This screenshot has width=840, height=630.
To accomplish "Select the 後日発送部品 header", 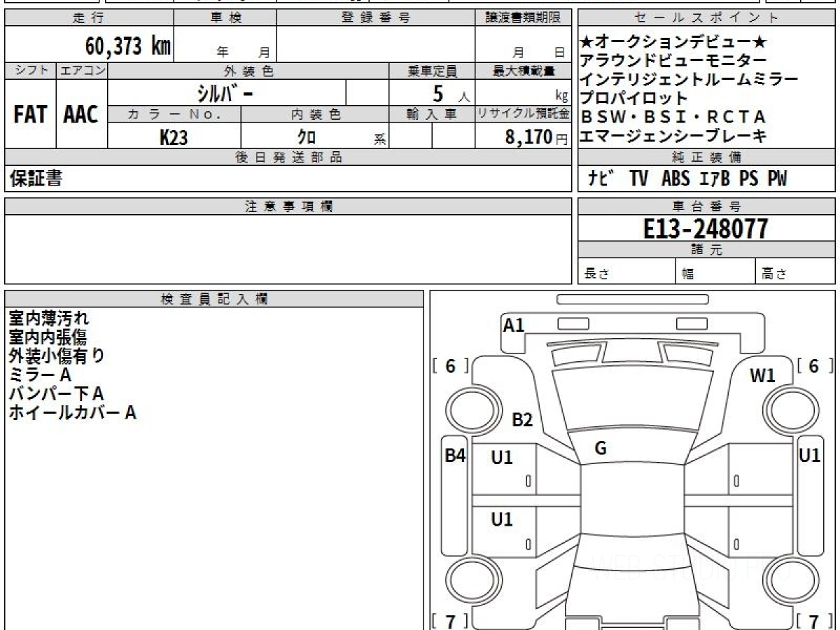I will pyautogui.click(x=288, y=157).
